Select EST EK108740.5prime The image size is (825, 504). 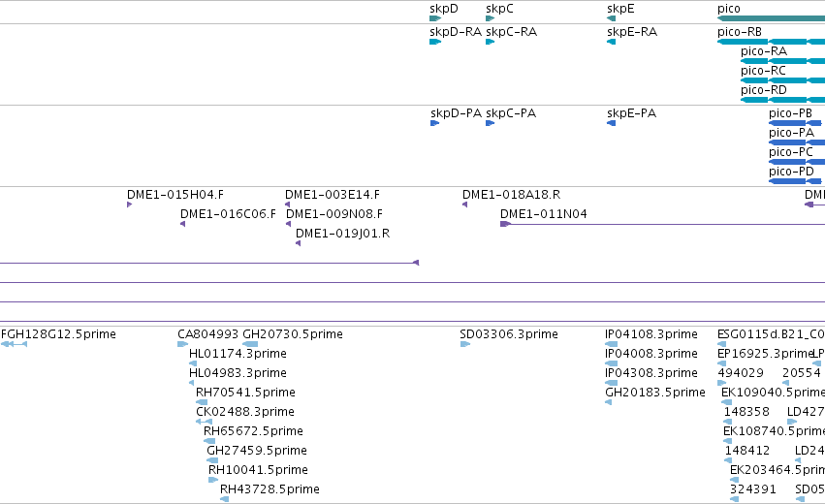(x=729, y=441)
